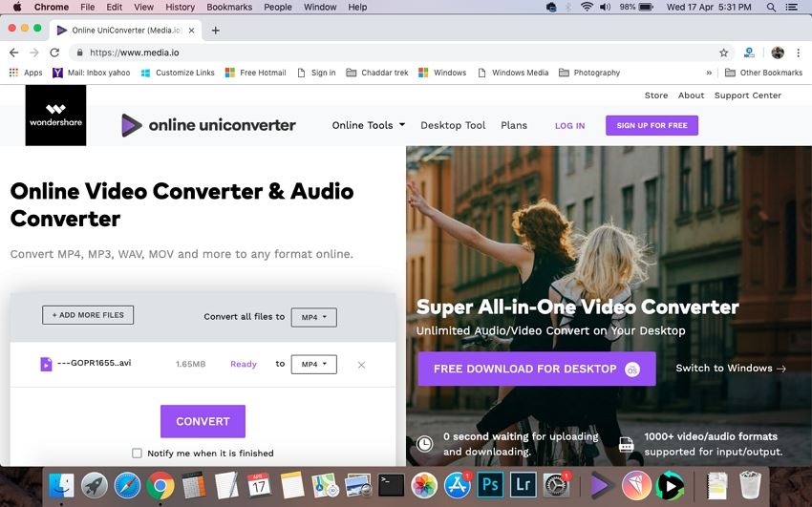Open the Desktop Tool page
This screenshot has width=812, height=507.
(x=453, y=125)
